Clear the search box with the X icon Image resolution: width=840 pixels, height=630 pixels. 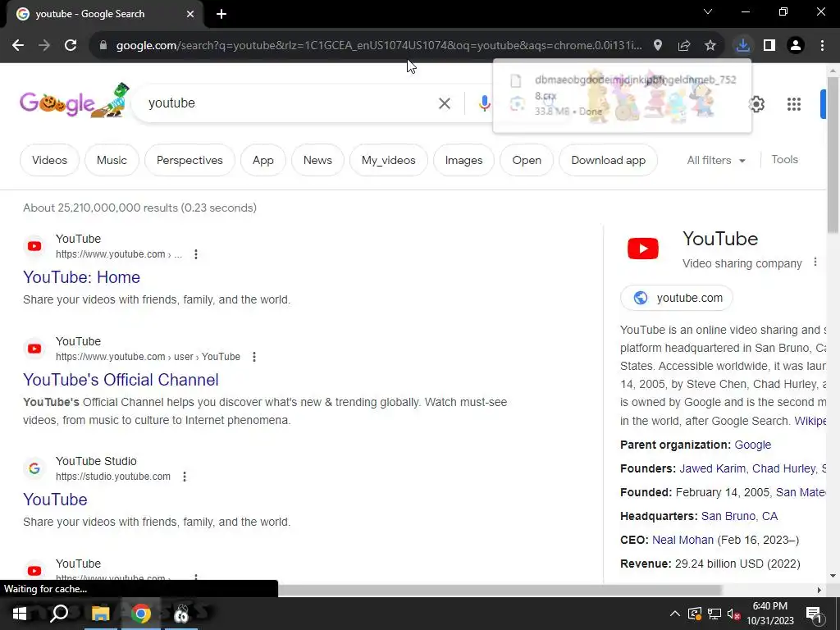[445, 103]
